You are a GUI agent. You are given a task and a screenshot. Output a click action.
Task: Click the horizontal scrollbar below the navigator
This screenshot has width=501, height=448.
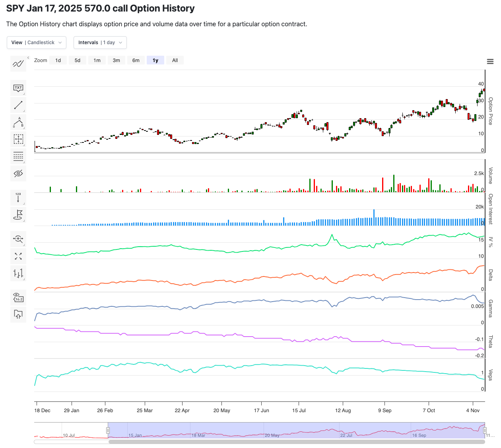(297, 442)
